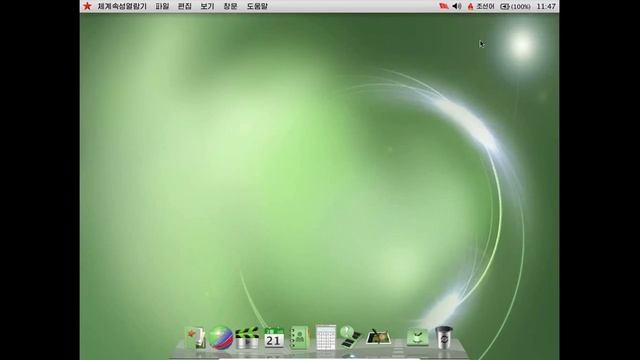Open the photo drawing app in dock
The height and width of the screenshot is (360, 640).
click(x=378, y=337)
